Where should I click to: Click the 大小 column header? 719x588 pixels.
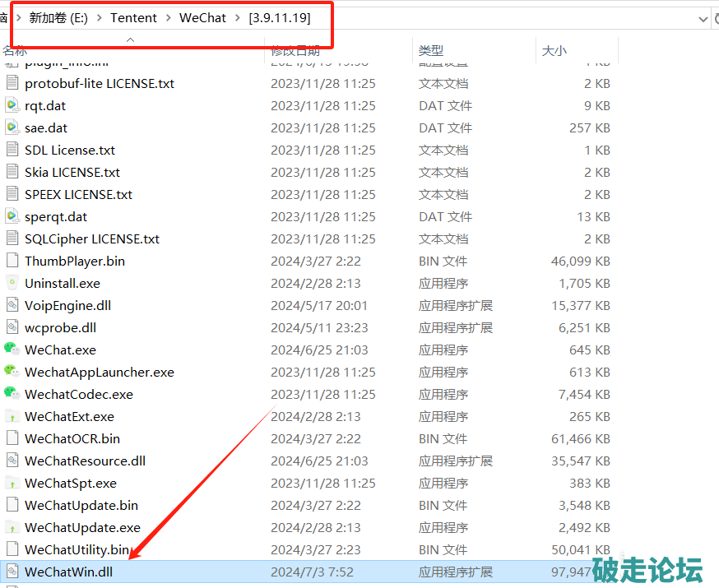tap(554, 51)
